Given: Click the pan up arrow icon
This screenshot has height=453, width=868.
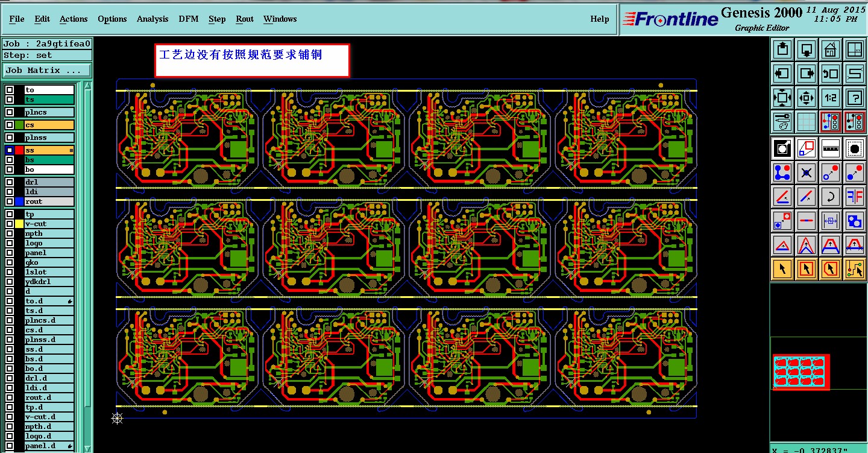Looking at the screenshot, I should coord(782,49).
